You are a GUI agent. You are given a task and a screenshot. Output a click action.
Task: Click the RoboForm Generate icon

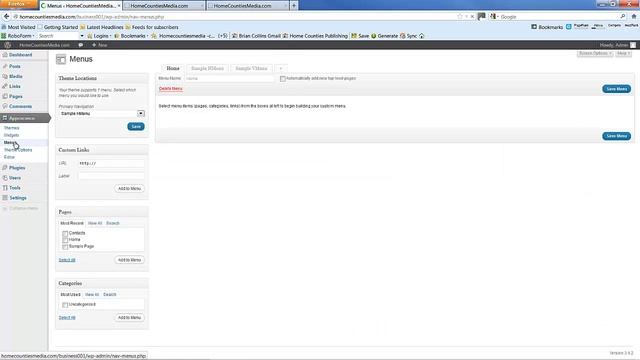[x=373, y=36]
